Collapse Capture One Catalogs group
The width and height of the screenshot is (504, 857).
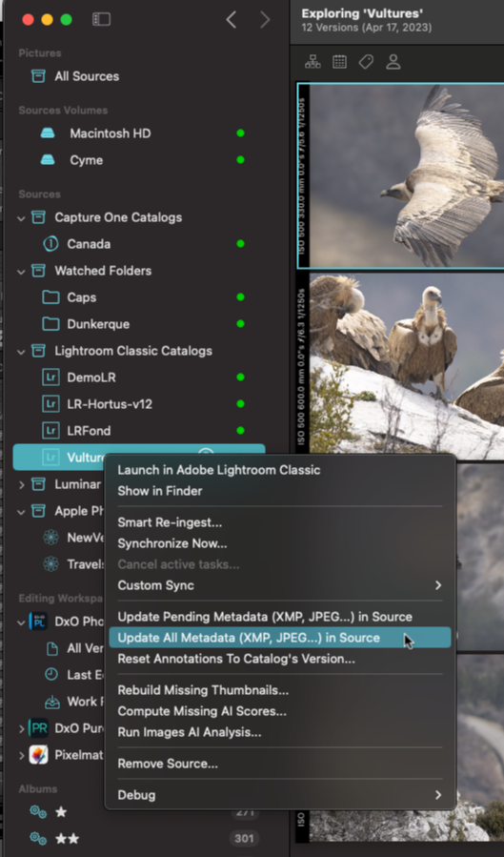tap(21, 218)
